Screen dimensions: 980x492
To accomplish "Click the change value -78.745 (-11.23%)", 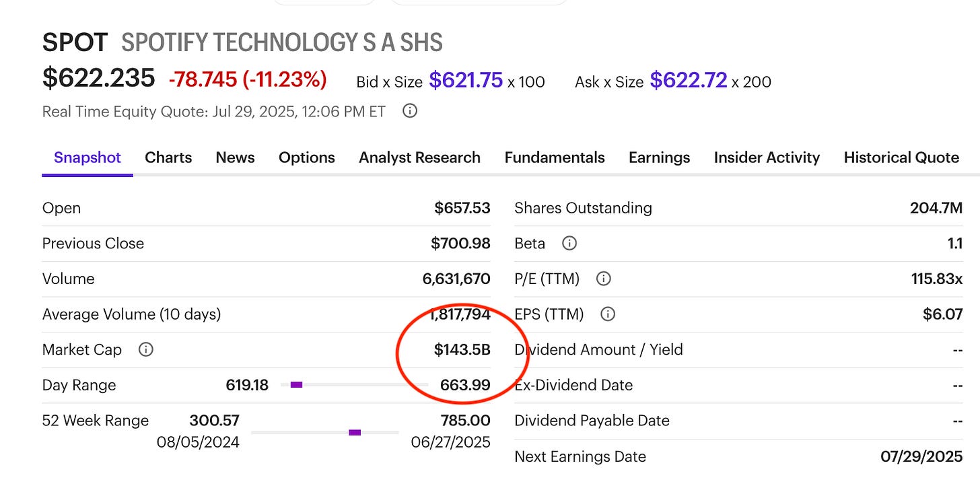I will pos(248,79).
